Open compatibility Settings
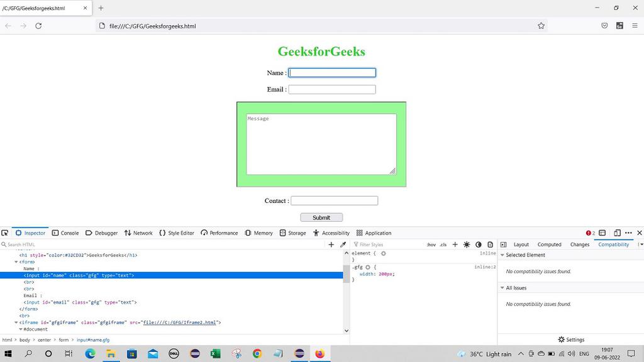Screen dimensions: 644x362 coord(571,339)
